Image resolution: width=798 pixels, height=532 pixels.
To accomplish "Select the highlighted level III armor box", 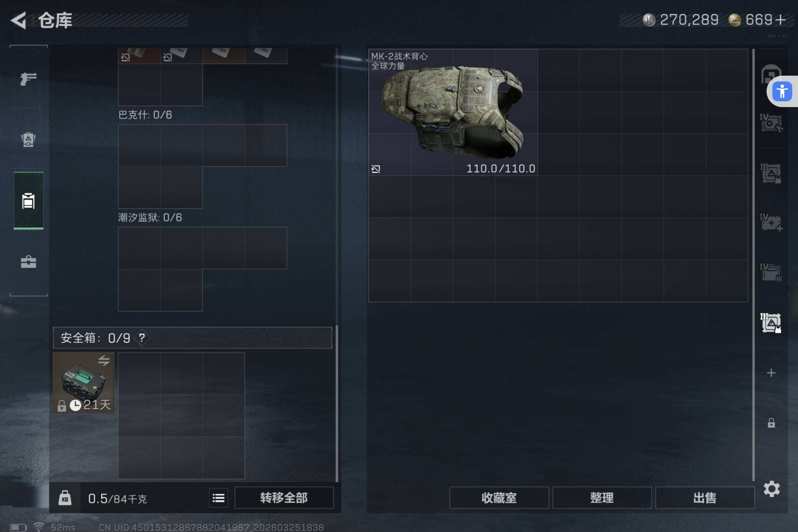I will pyautogui.click(x=771, y=323).
